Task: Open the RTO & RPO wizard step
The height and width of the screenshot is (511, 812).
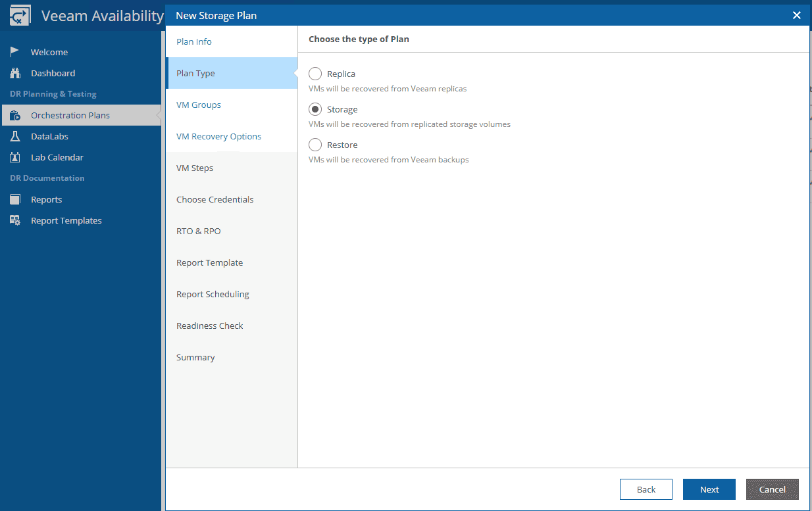Action: coord(232,231)
